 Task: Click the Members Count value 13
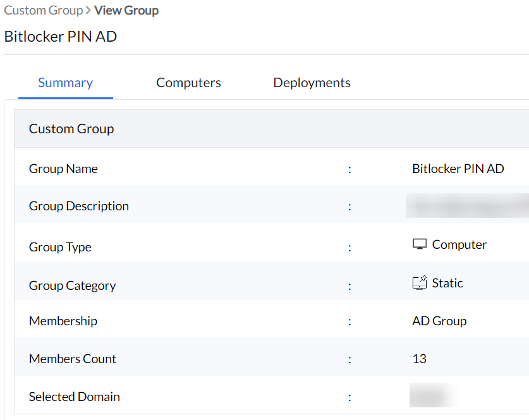[419, 359]
